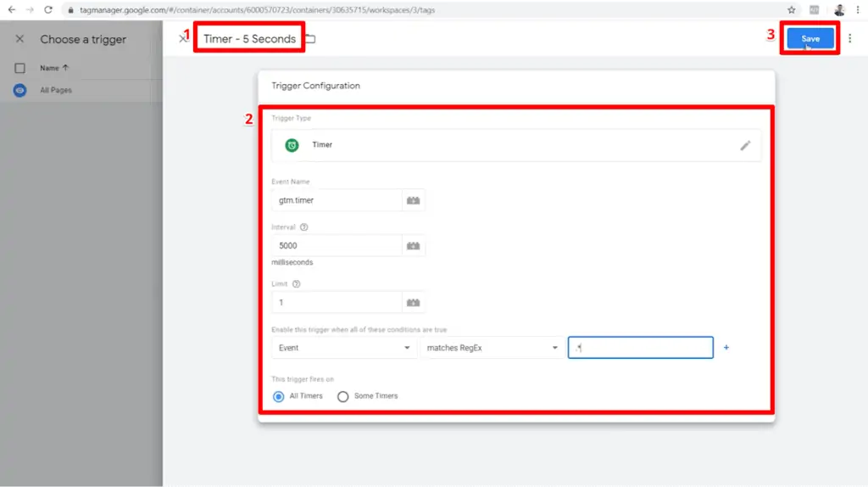868x487 pixels.
Task: Close the Choose a trigger panel
Action: 20,39
